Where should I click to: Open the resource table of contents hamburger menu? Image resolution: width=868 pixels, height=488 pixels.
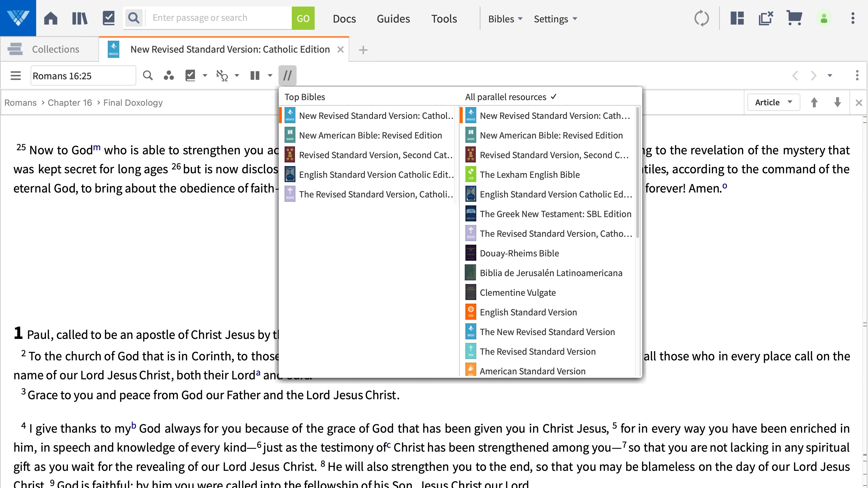click(16, 75)
